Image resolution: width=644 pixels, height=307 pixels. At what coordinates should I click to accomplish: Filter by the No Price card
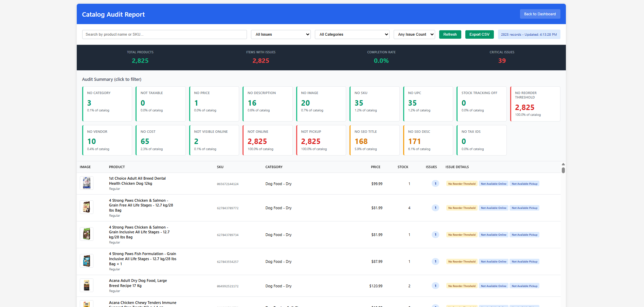214,104
